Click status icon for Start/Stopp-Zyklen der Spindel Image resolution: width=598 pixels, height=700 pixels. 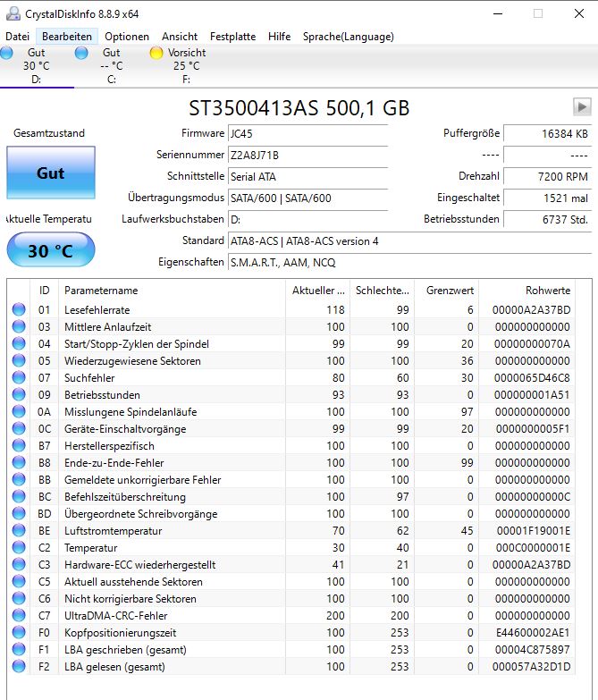click(19, 343)
